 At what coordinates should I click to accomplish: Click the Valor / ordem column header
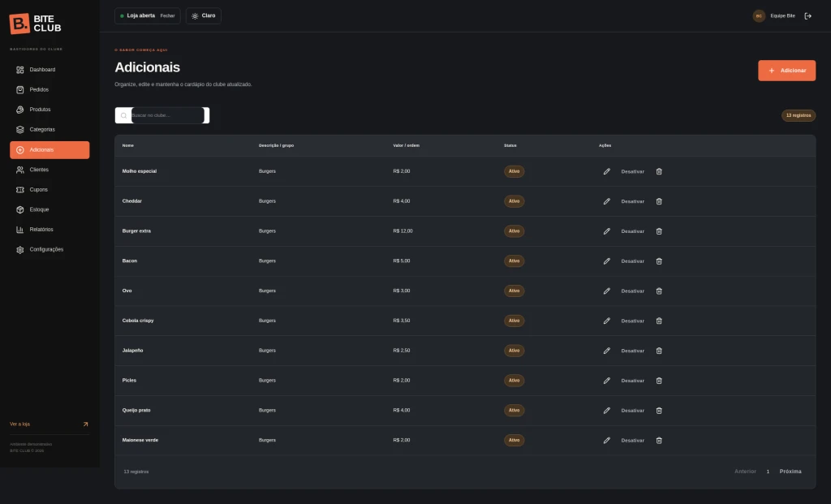click(406, 145)
